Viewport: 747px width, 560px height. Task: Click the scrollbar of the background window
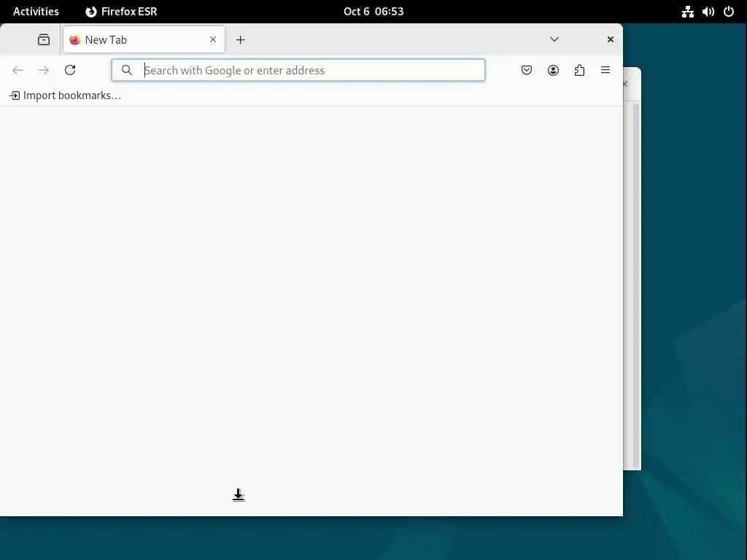coord(635,286)
